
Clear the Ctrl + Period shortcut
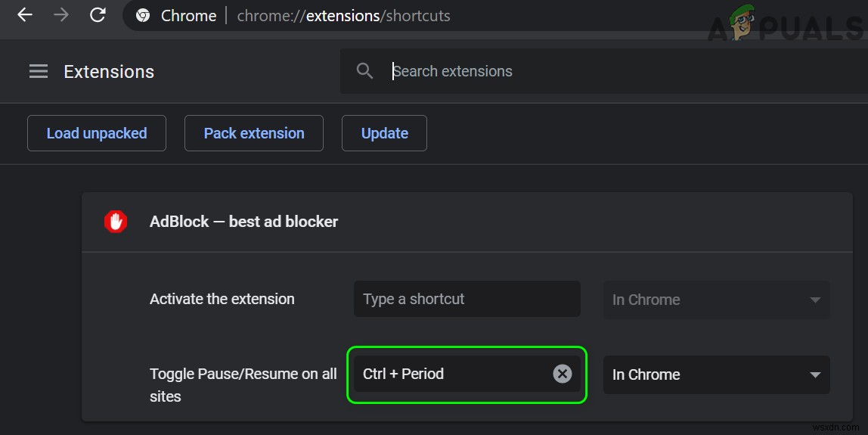click(562, 374)
